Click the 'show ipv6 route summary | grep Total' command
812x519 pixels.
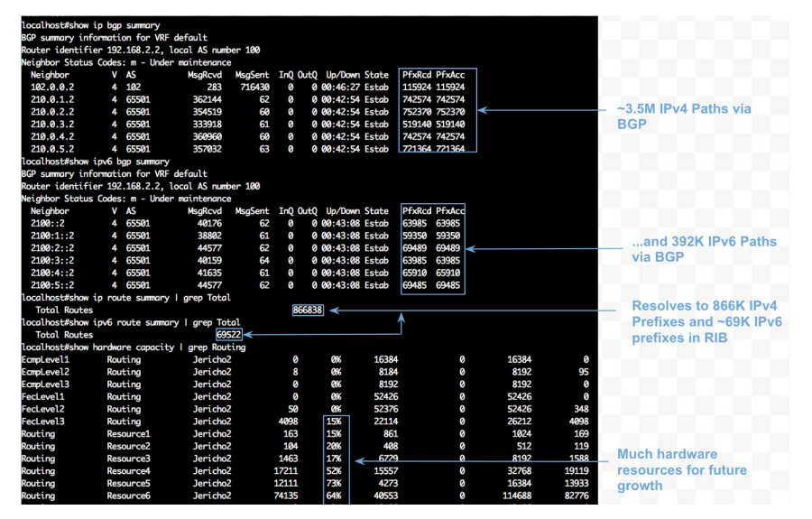(x=131, y=323)
